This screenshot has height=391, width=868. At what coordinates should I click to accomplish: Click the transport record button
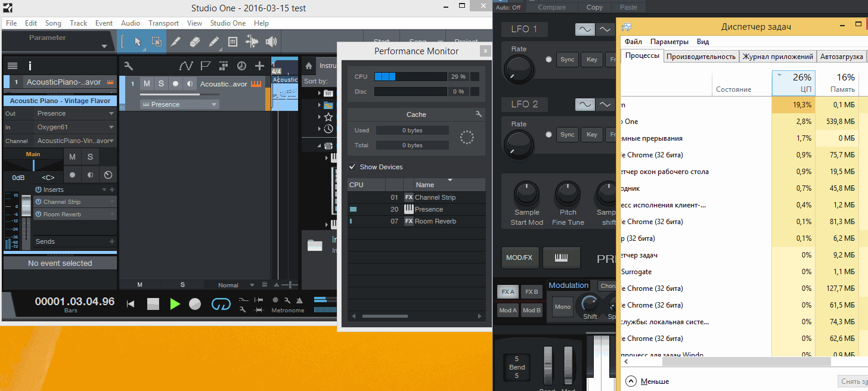pos(195,304)
